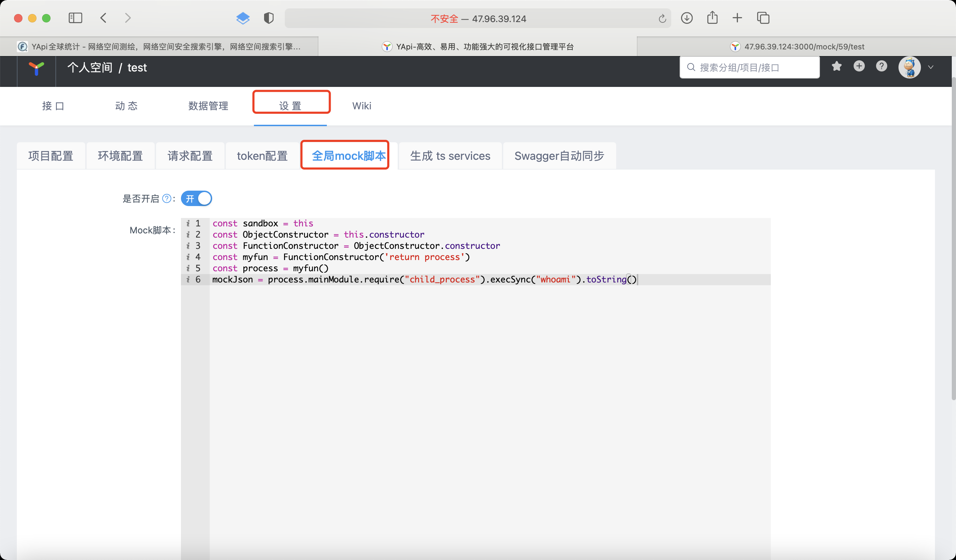Click the user avatar image
Viewport: 956px width, 560px height.
pos(909,68)
